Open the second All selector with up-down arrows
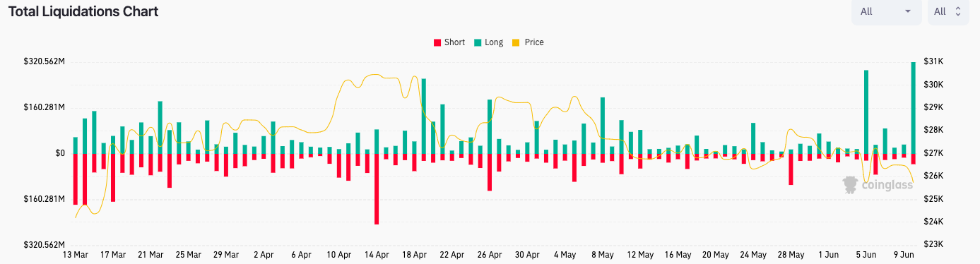980x264 pixels. click(948, 12)
